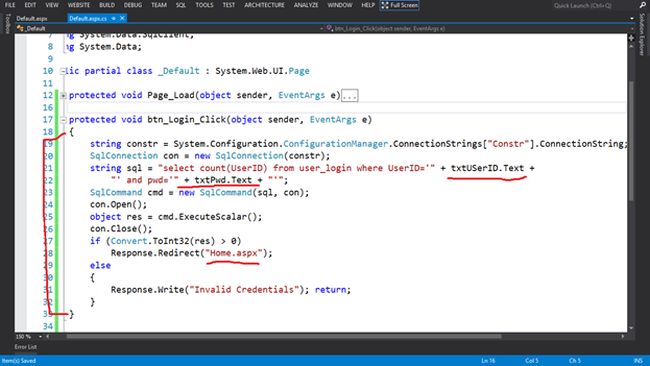Toggle pin on Default.aspx.cs tab

(x=114, y=18)
